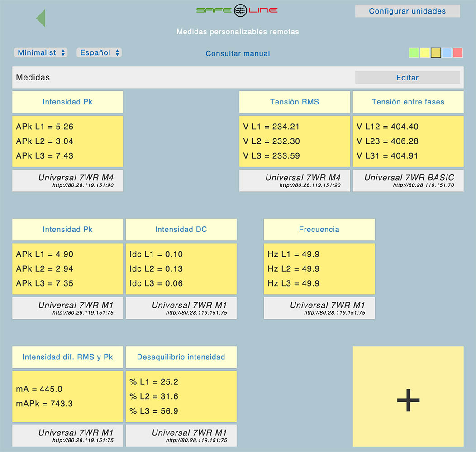Image resolution: width=476 pixels, height=452 pixels.
Task: Select the green color swatch
Action: tap(414, 53)
